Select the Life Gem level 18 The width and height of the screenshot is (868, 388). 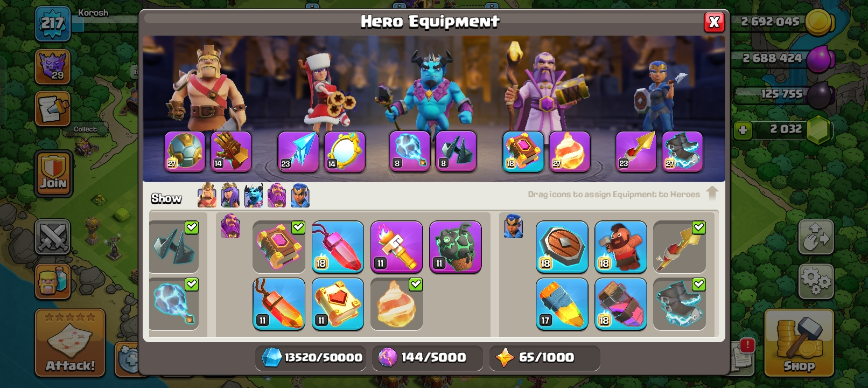[x=338, y=247]
